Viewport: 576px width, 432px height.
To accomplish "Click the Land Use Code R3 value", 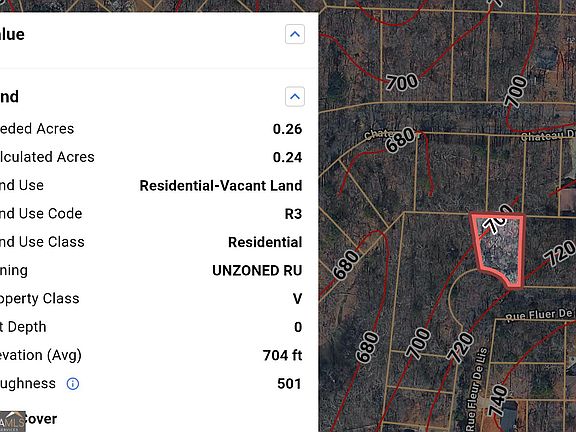I will [x=293, y=214].
